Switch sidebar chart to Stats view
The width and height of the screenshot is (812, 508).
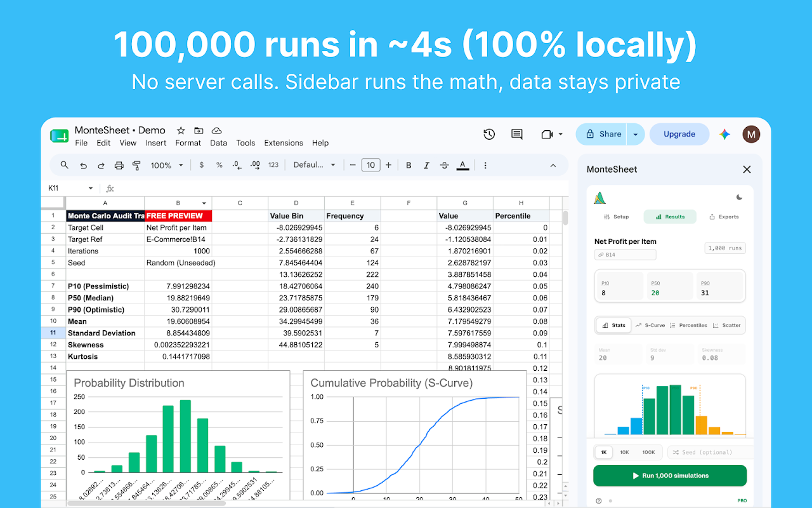pyautogui.click(x=613, y=325)
